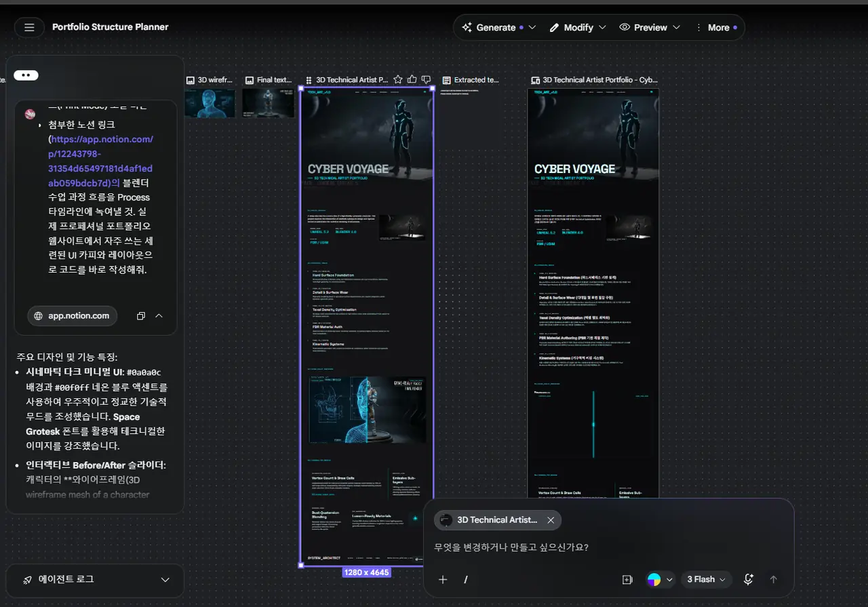Open the hamburger menu beside Portfolio Structure Planner
The height and width of the screenshot is (607, 868).
[x=29, y=27]
